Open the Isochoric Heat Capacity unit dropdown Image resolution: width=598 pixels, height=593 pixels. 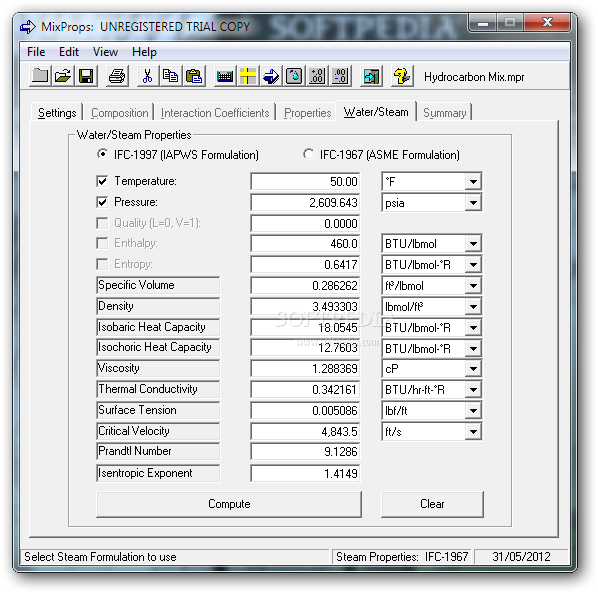point(473,349)
